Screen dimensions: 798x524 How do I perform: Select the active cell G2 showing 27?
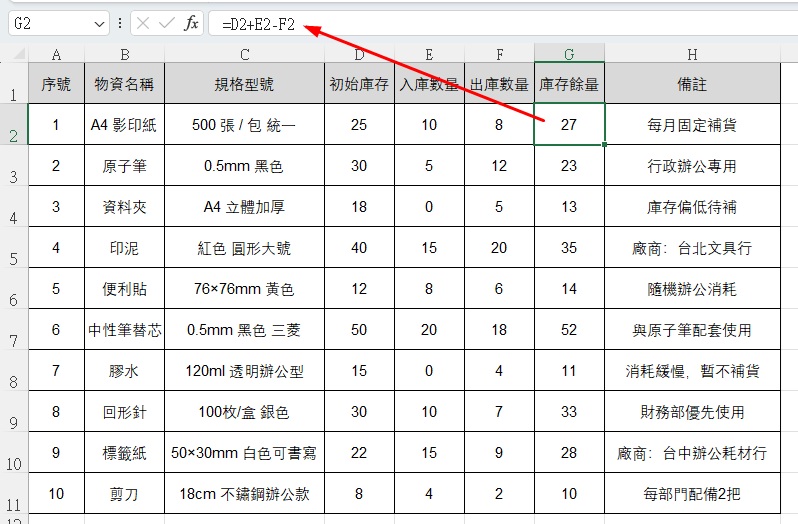coord(569,125)
